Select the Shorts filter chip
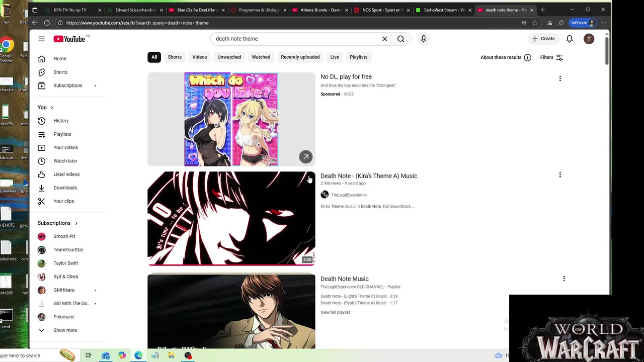Screen dimensions: 644x362 click(x=175, y=57)
